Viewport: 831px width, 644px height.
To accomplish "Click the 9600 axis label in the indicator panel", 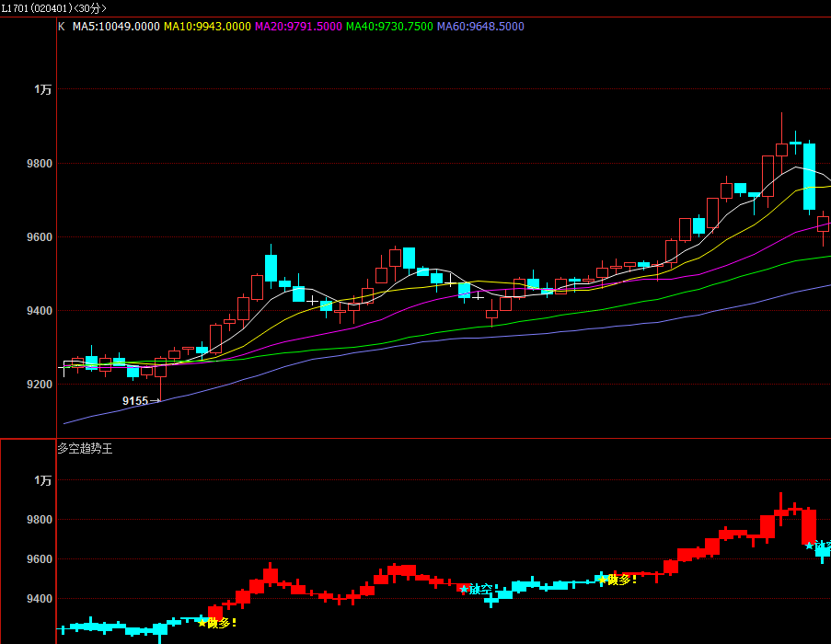I will click(x=40, y=559).
